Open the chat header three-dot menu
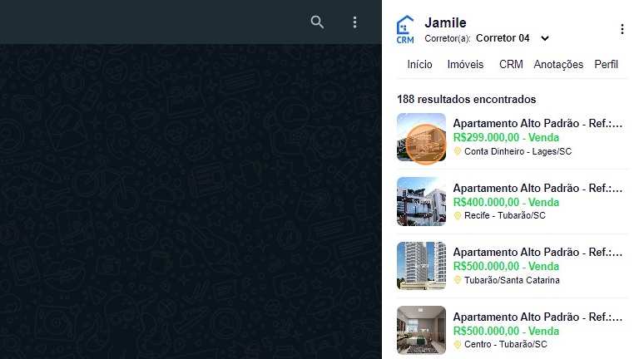This screenshot has width=644, height=359. [355, 22]
